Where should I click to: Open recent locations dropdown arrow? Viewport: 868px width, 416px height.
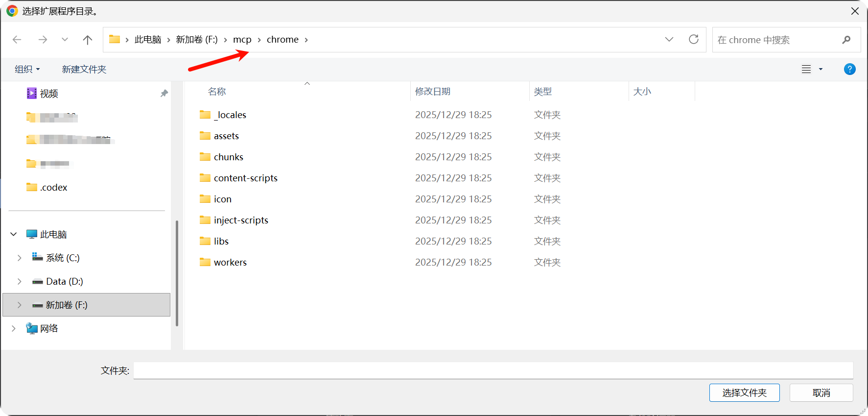pos(65,40)
